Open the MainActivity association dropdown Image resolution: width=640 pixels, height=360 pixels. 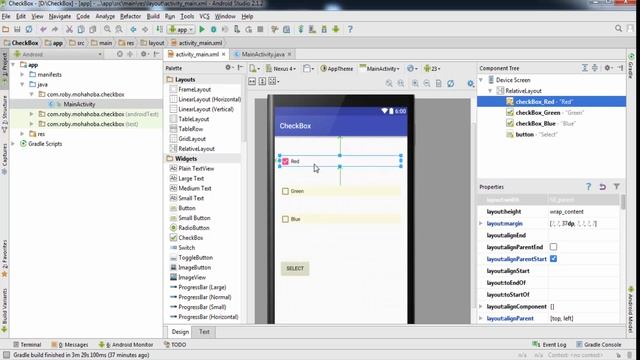pyautogui.click(x=380, y=69)
